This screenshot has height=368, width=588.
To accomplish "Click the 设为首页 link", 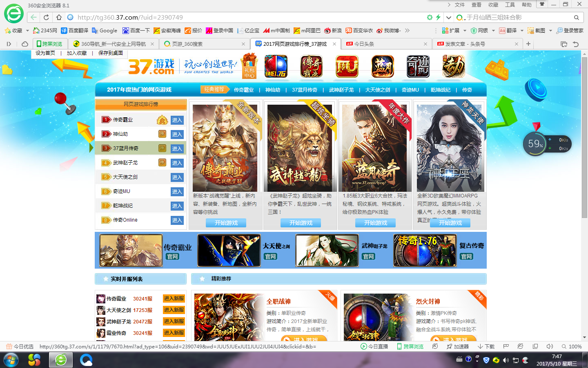I will pos(45,53).
